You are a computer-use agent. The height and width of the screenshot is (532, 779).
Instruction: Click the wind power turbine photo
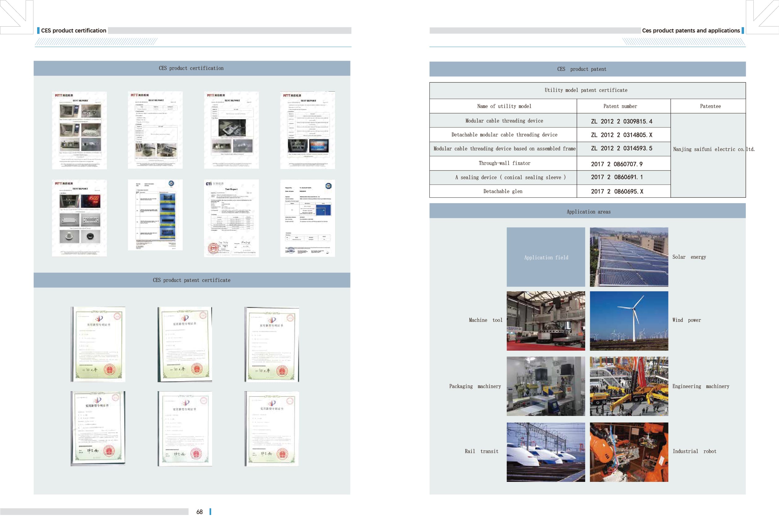point(629,321)
